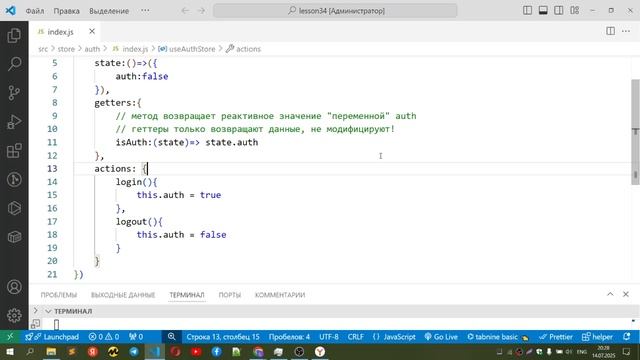Viewport: 640px width, 360px height.
Task: Collapse the ТЕРМИНАЛ section chevron
Action: [x=48, y=311]
